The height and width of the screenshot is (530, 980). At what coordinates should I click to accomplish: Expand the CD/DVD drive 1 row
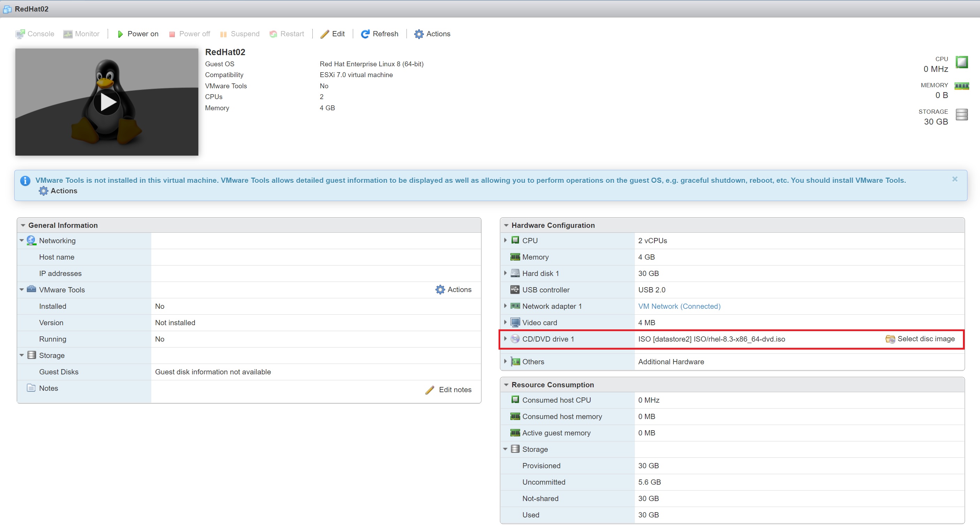click(x=505, y=338)
